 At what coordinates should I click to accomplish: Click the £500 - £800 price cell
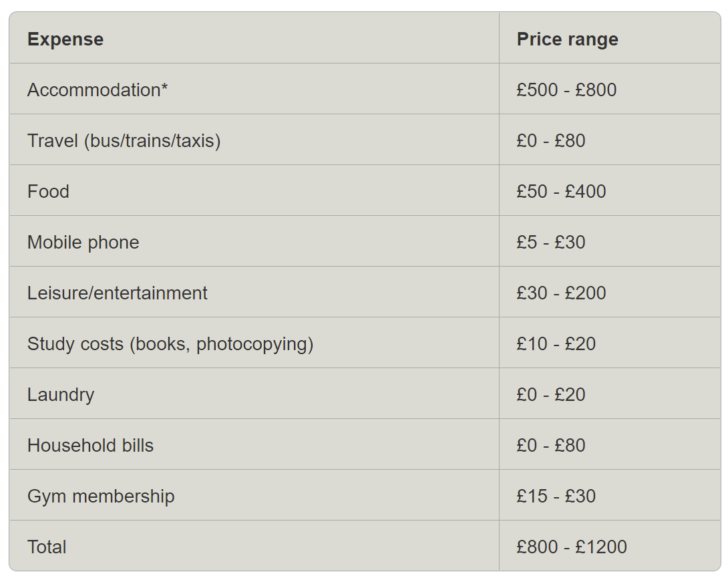[x=610, y=89]
